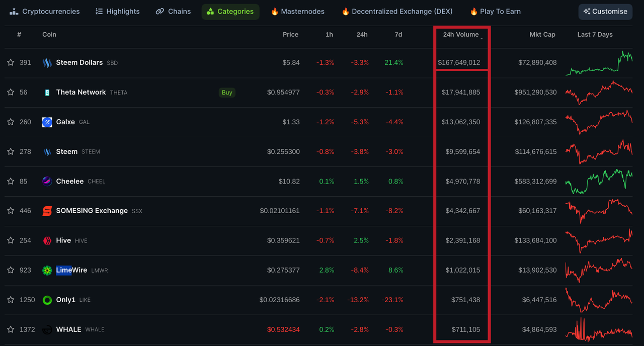644x346 pixels.
Task: Click Hive market cap $133,684,100
Action: 535,241
